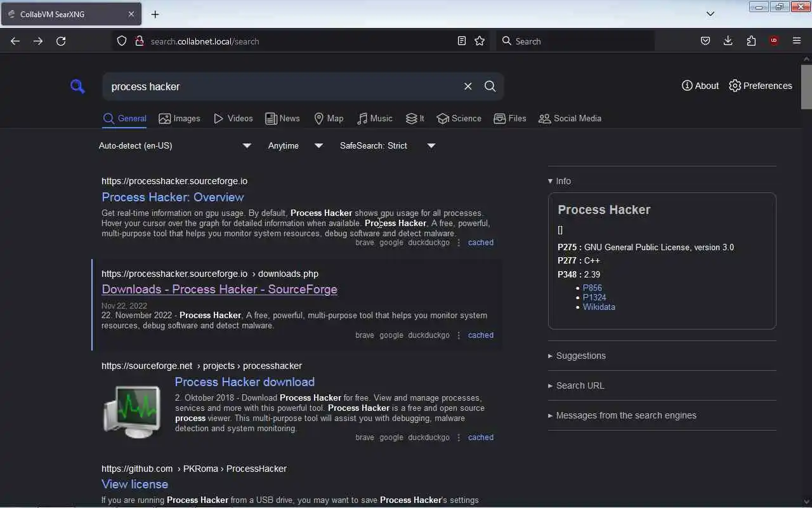Close the CollabVM SearXNG tab
Screen dimensions: 812x508
pos(131,14)
